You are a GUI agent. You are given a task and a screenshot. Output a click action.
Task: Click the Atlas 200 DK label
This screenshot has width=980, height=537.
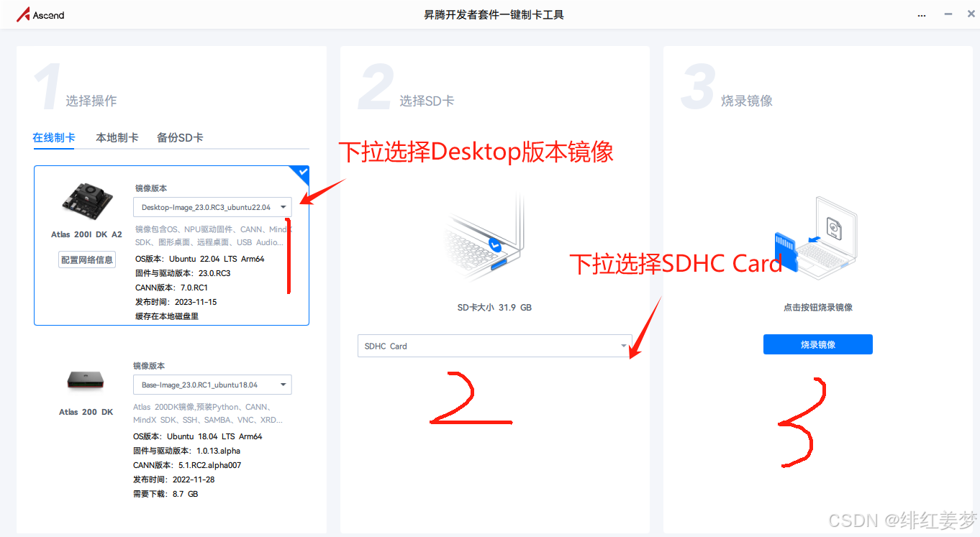point(86,412)
